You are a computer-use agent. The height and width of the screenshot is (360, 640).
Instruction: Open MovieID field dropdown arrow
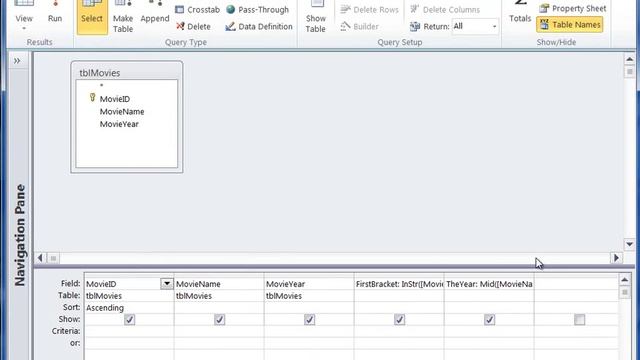point(167,284)
